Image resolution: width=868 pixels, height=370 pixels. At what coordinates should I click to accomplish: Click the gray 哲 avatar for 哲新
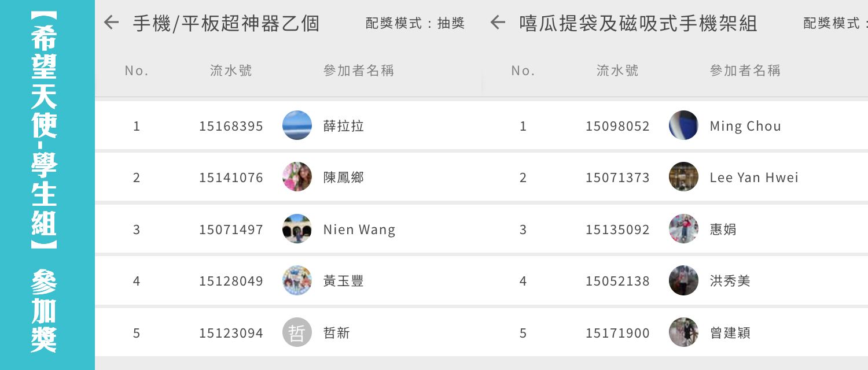coord(297,332)
